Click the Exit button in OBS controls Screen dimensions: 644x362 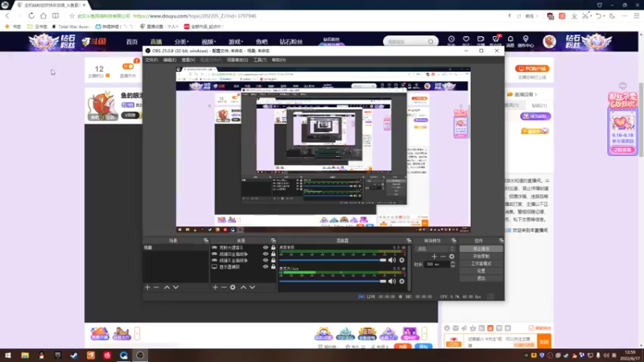point(481,278)
